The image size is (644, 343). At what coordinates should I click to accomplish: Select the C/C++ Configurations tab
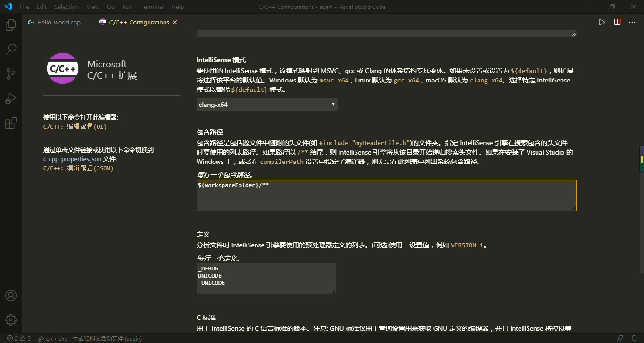pos(139,22)
